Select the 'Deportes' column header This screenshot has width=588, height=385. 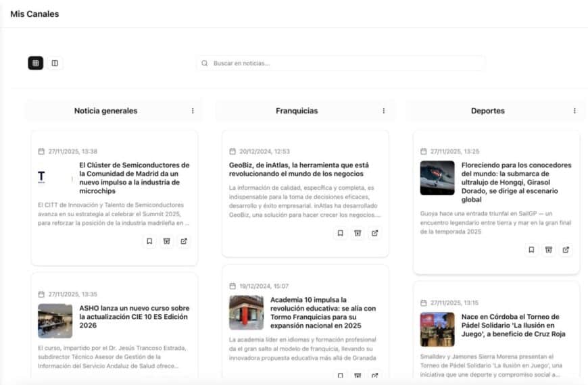click(488, 111)
